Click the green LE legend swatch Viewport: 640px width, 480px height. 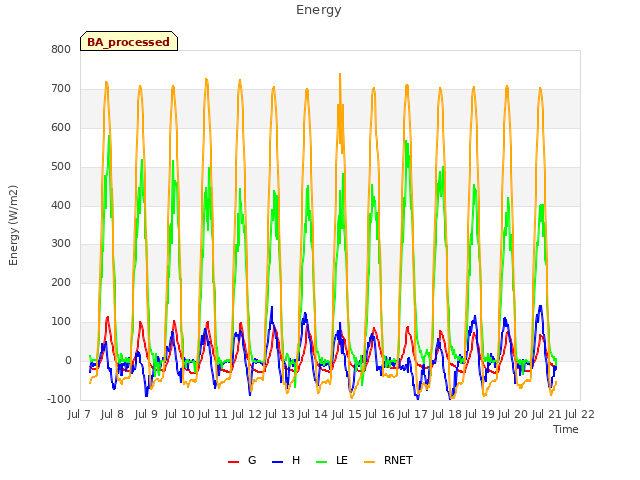tap(322, 462)
